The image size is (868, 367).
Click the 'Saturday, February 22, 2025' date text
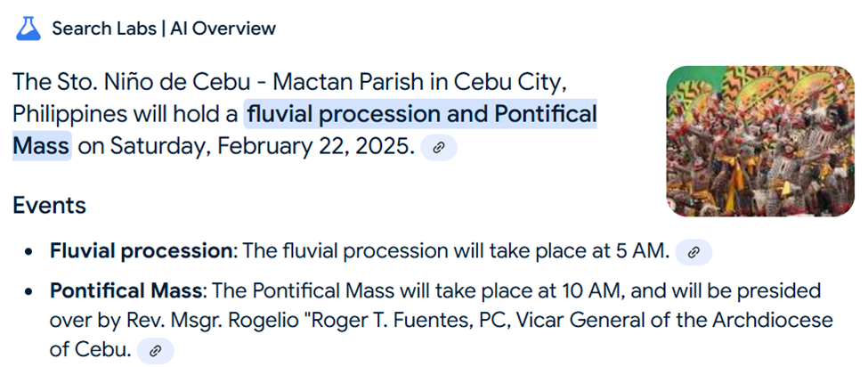tap(263, 146)
